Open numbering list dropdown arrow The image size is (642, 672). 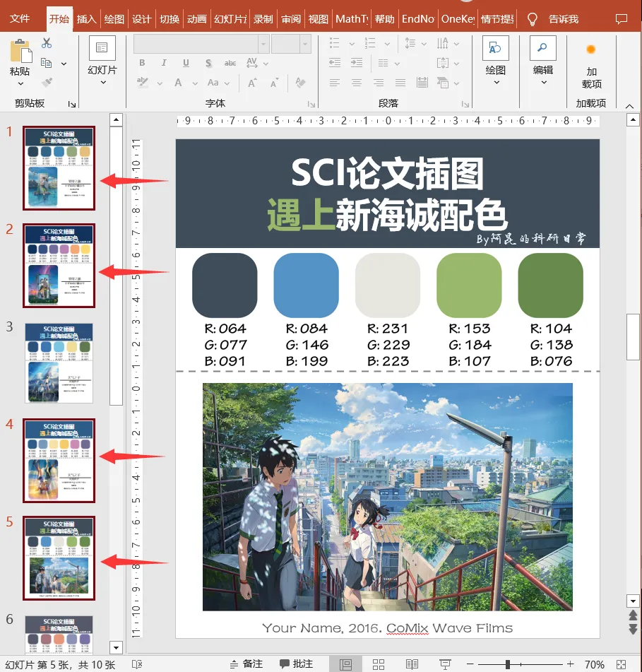click(x=387, y=44)
